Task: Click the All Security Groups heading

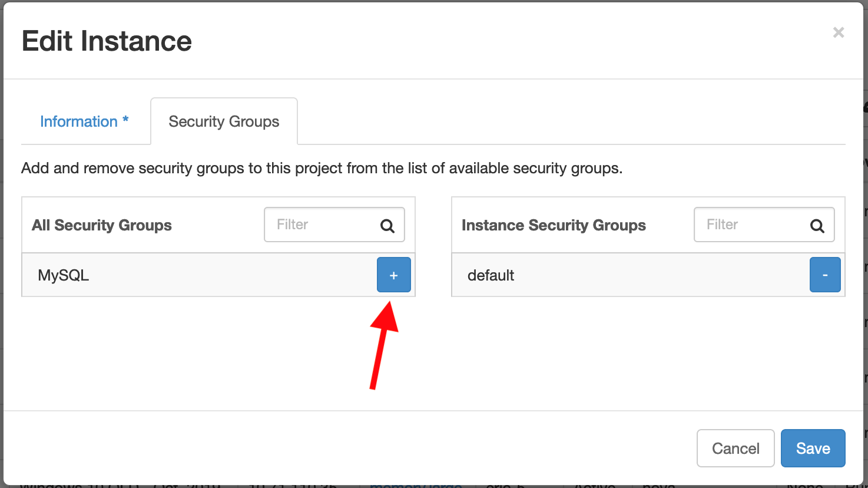Action: 102,225
